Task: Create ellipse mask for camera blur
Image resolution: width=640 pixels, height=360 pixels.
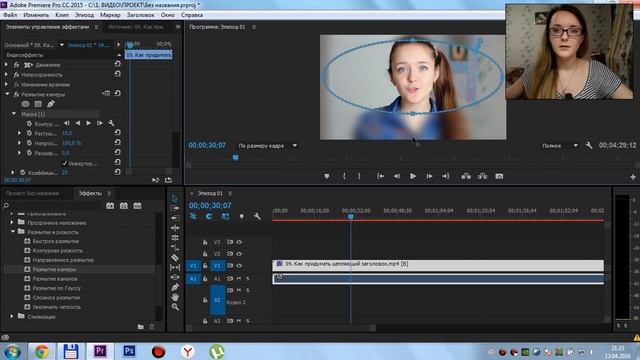Action: click(x=25, y=104)
